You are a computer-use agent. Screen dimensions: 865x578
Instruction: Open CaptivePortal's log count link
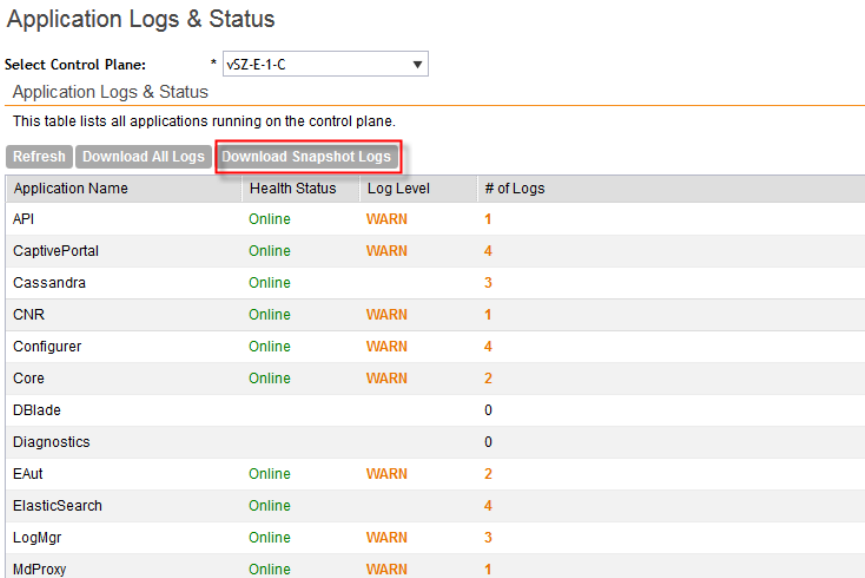[488, 251]
